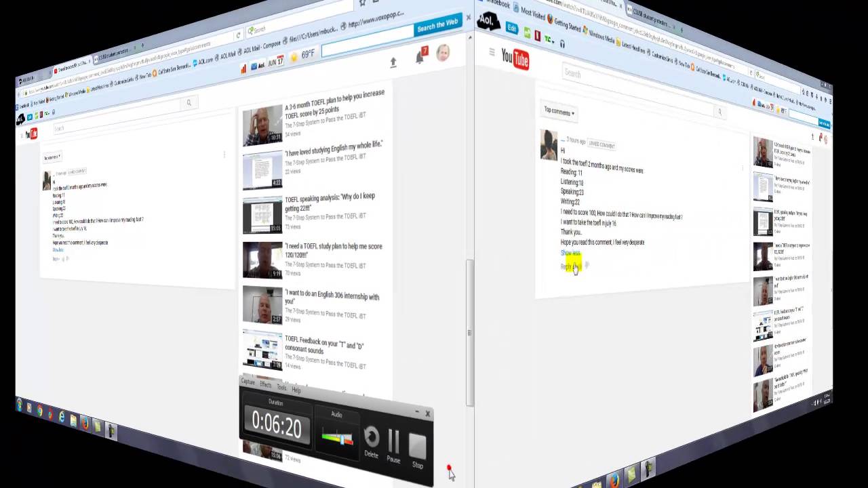This screenshot has height=488, width=868.
Task: Click the Reply link under the comment, right window
Action: tap(567, 266)
